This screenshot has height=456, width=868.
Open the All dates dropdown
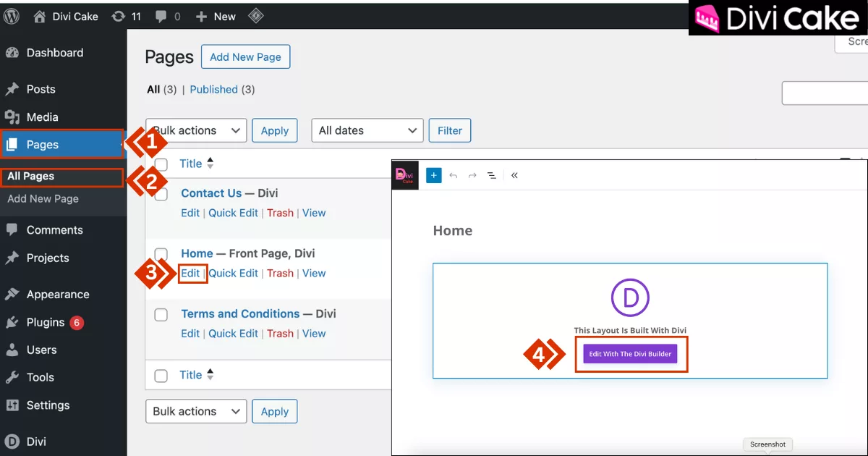(x=367, y=130)
